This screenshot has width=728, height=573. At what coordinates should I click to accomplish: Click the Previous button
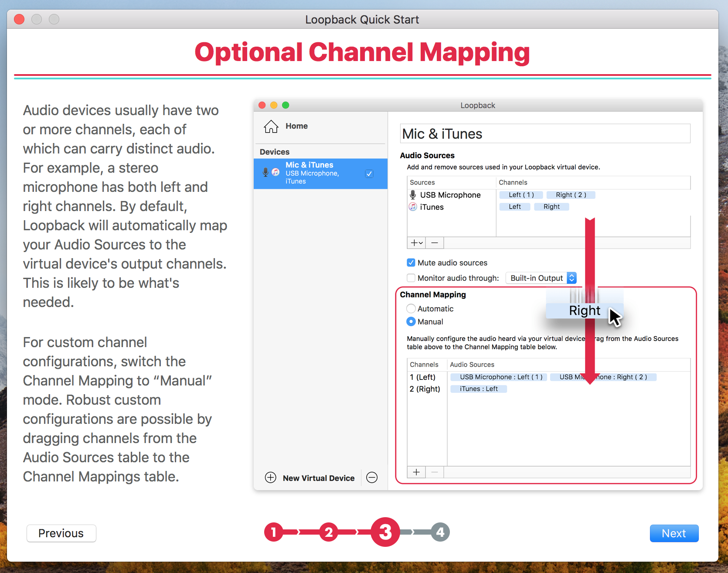61,533
